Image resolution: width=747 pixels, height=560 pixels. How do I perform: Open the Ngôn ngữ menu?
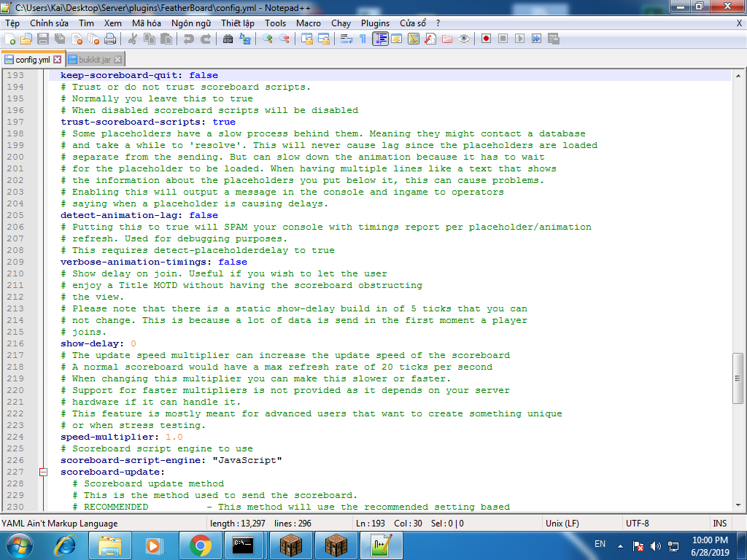click(191, 23)
